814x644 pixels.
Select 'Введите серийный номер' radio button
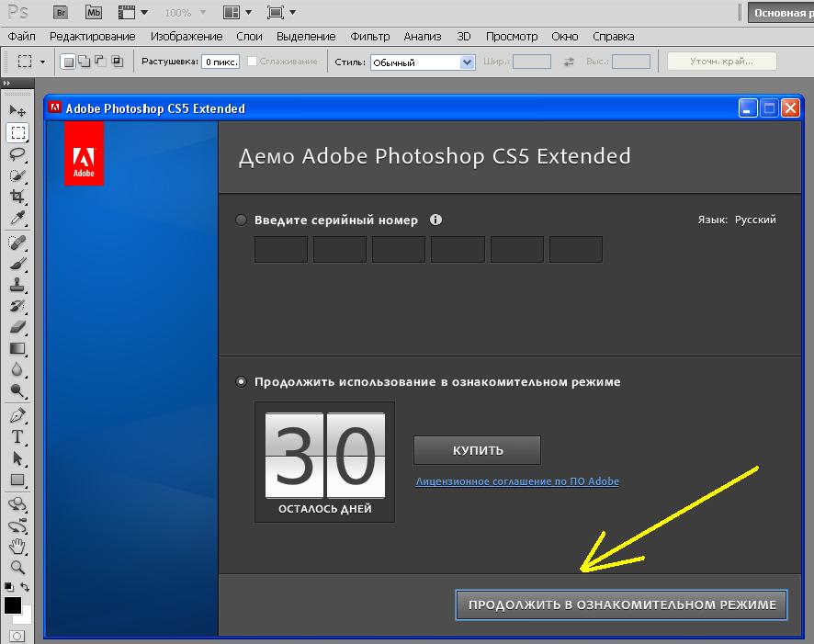click(x=241, y=220)
